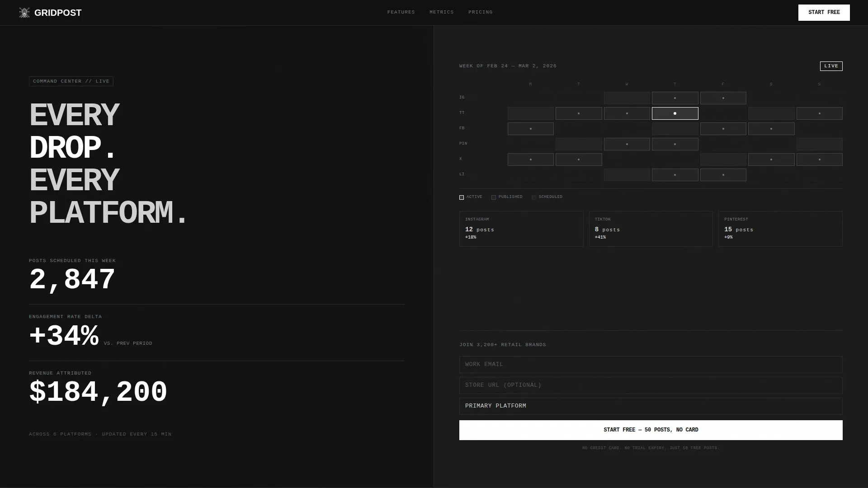
Task: Click the week of Feb 24 – Mar 2 label
Action: point(508,66)
